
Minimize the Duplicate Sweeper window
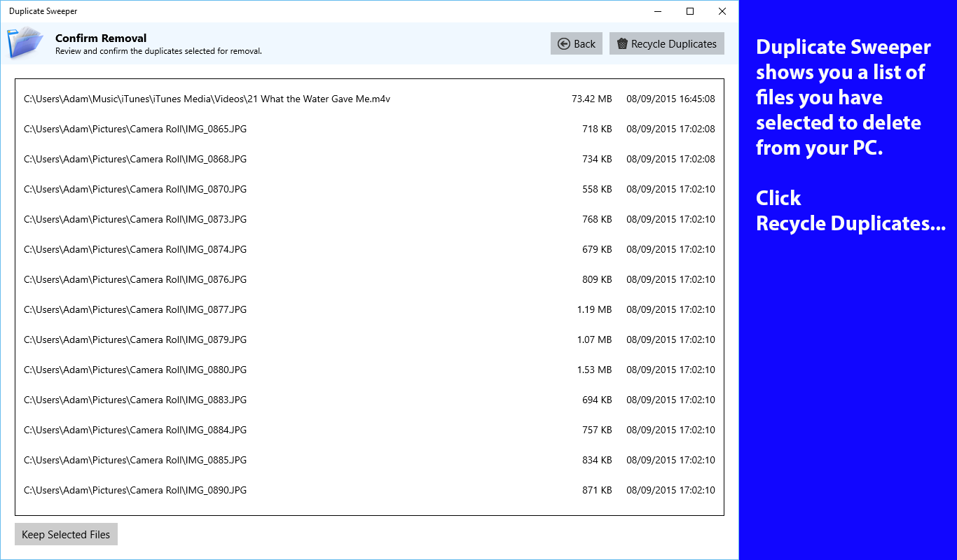tap(658, 11)
